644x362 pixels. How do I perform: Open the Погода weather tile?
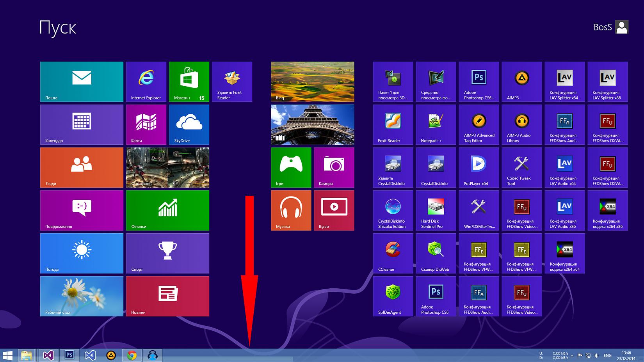click(x=82, y=253)
